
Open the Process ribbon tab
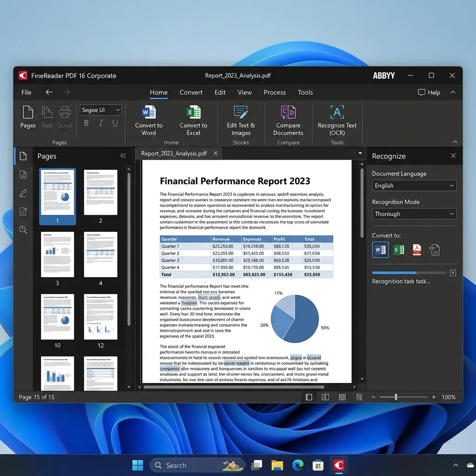[x=275, y=93]
